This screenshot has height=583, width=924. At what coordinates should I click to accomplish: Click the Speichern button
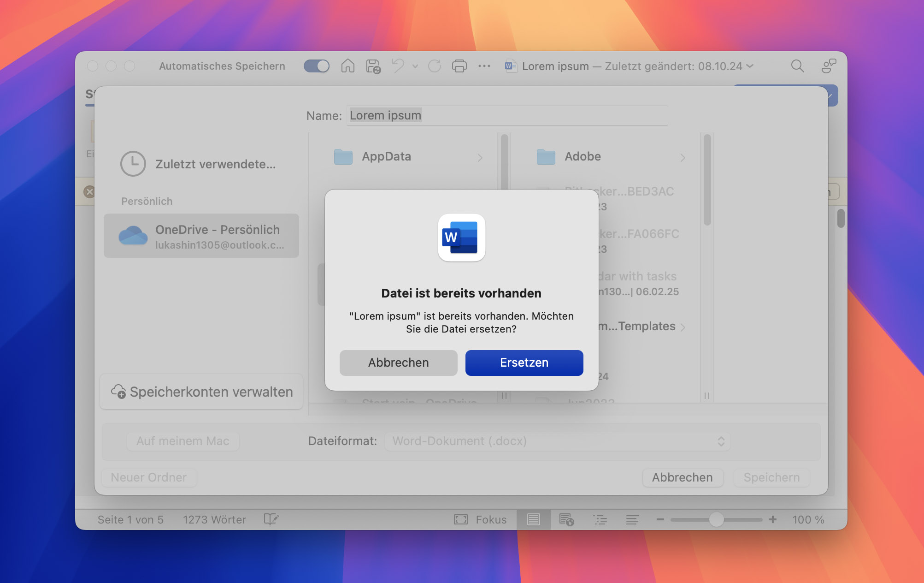[771, 477]
